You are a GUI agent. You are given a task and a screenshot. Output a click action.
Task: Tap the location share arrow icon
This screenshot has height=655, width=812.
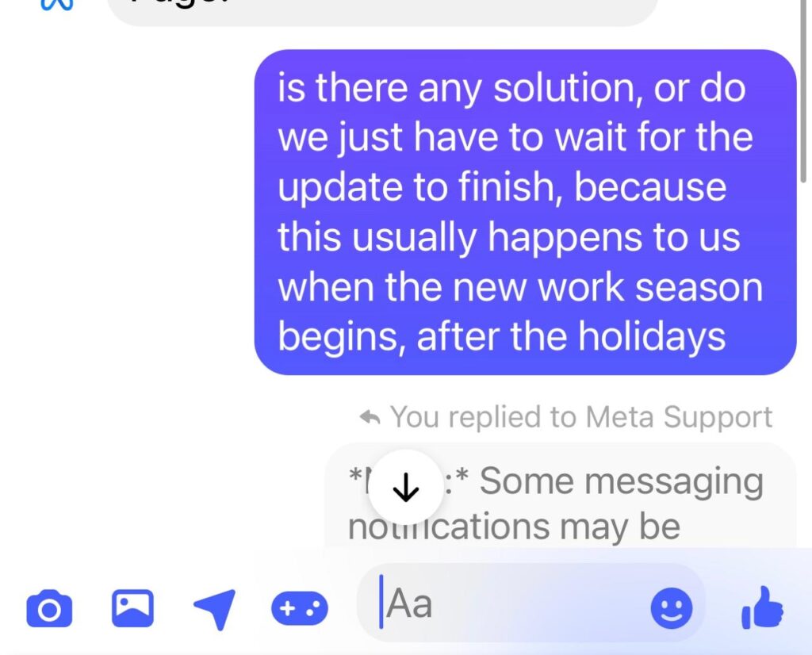click(214, 608)
